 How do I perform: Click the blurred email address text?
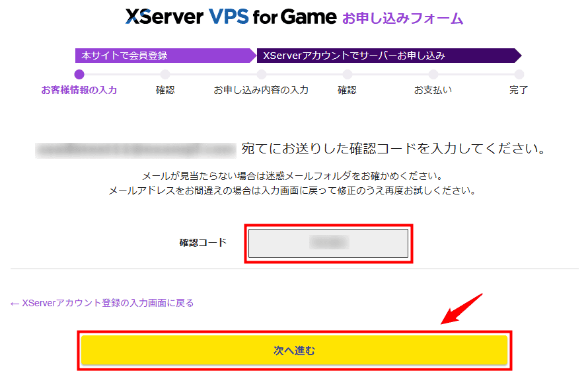click(x=135, y=150)
